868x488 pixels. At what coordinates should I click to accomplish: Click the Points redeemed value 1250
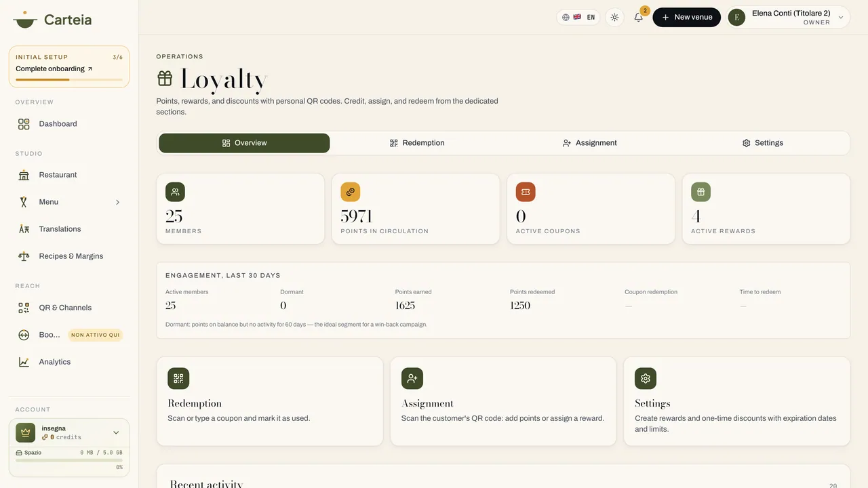point(520,306)
